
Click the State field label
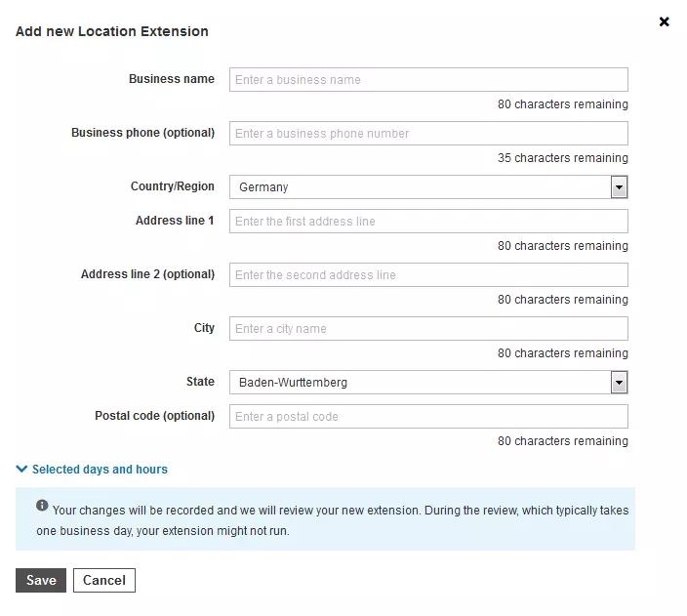(200, 382)
